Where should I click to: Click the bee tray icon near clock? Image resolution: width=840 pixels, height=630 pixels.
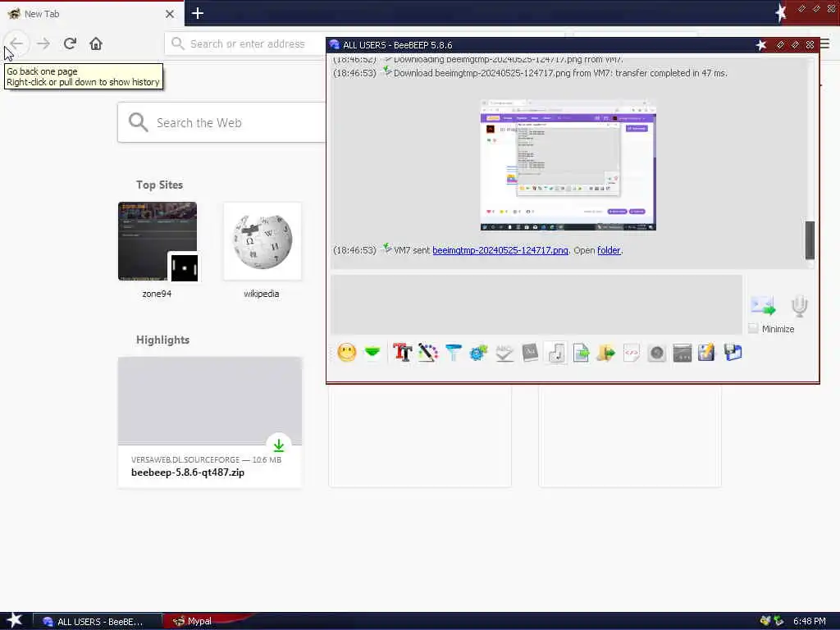point(765,622)
